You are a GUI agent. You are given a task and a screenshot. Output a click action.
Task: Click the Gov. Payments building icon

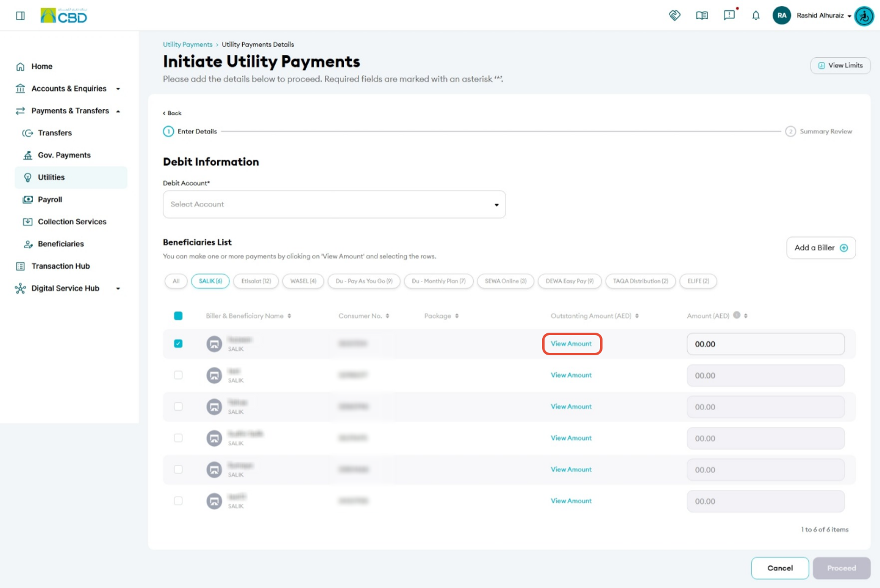(27, 155)
